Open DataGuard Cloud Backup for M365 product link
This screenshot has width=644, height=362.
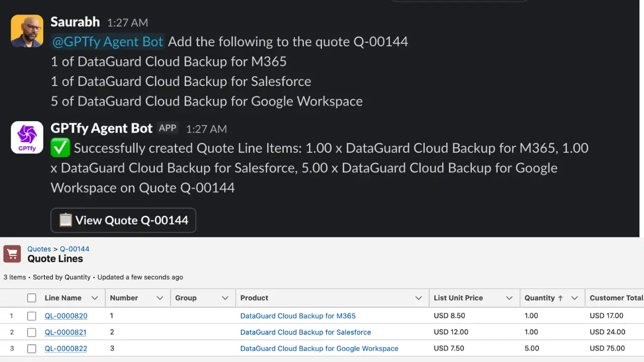298,316
